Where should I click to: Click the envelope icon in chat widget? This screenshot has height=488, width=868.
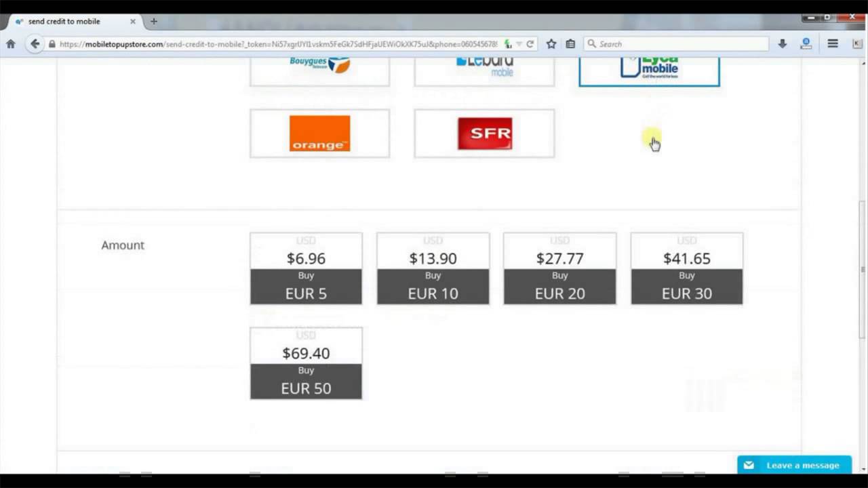(x=749, y=465)
